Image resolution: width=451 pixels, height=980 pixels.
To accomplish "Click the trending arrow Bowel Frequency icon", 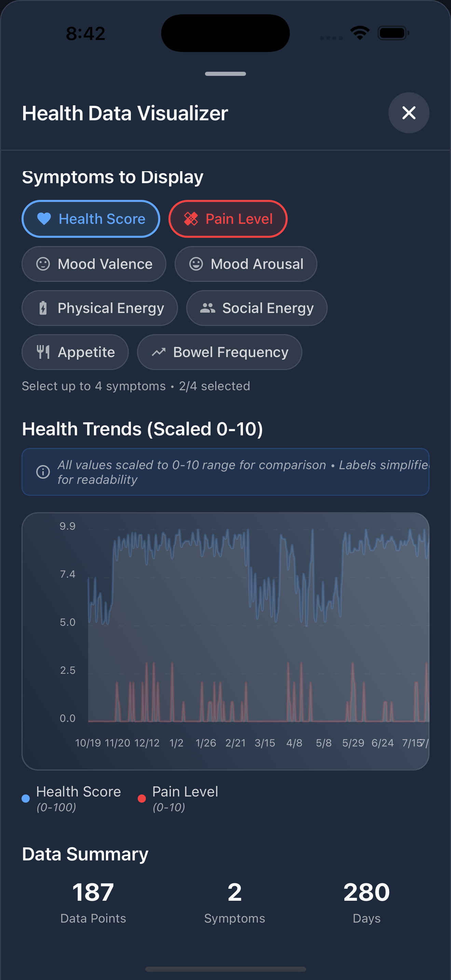I will pos(159,352).
